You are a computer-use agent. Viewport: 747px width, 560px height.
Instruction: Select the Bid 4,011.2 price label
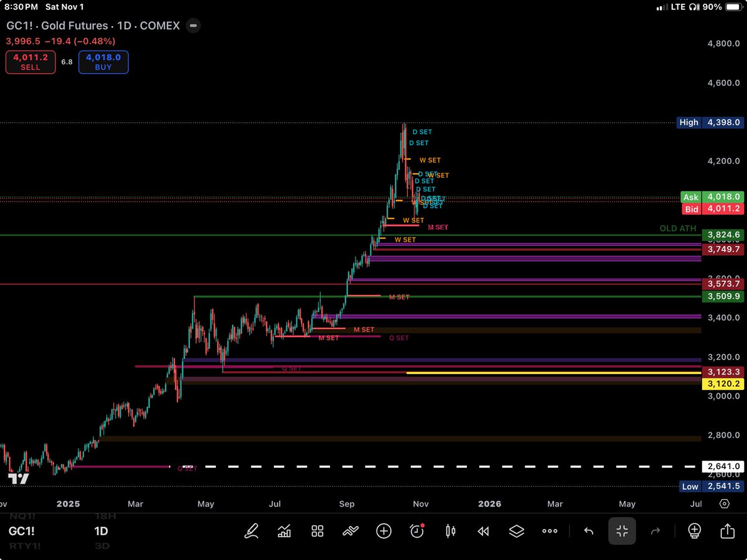click(x=712, y=209)
